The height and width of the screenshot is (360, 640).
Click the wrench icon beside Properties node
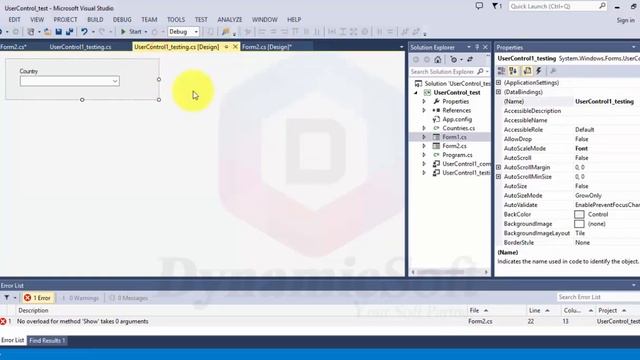(x=436, y=102)
